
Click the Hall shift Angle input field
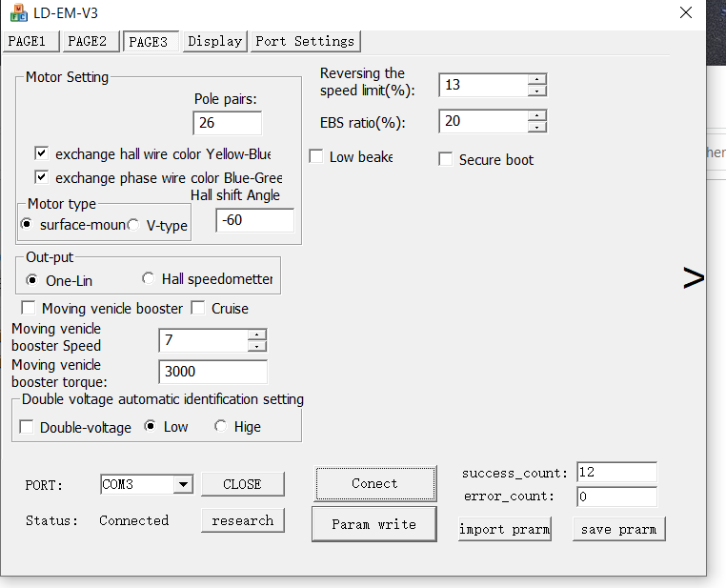coord(254,221)
